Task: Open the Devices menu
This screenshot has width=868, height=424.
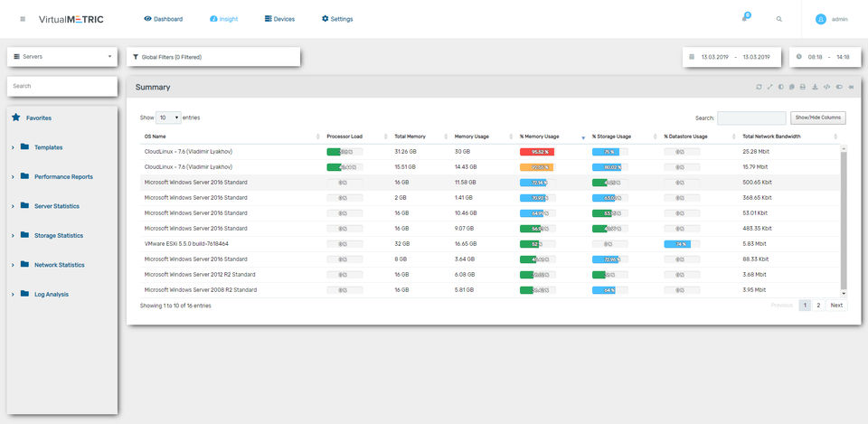Action: coord(279,19)
